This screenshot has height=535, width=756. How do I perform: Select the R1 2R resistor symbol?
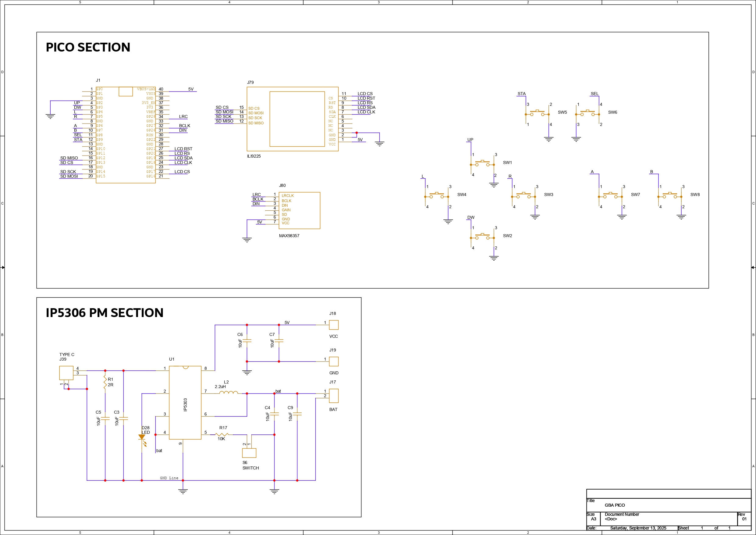point(105,382)
